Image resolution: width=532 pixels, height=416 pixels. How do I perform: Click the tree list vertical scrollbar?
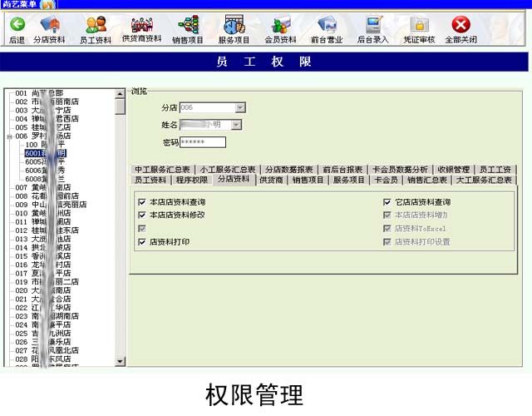pos(121,250)
